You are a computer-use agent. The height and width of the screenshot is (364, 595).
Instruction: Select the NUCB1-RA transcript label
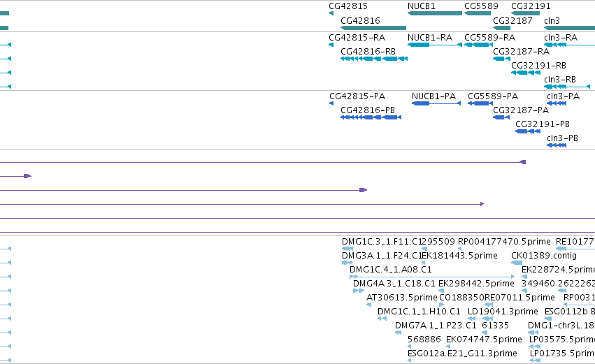click(430, 38)
